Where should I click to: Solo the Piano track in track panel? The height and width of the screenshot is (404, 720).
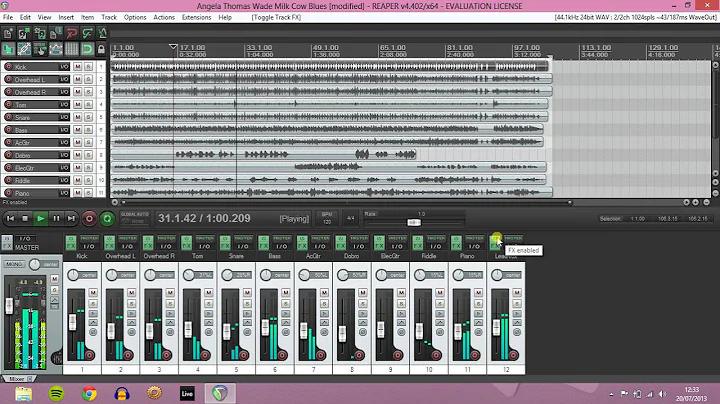pyautogui.click(x=88, y=193)
